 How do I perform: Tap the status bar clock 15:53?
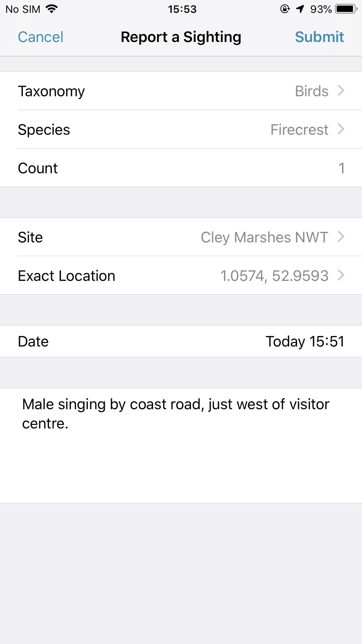coord(182,9)
